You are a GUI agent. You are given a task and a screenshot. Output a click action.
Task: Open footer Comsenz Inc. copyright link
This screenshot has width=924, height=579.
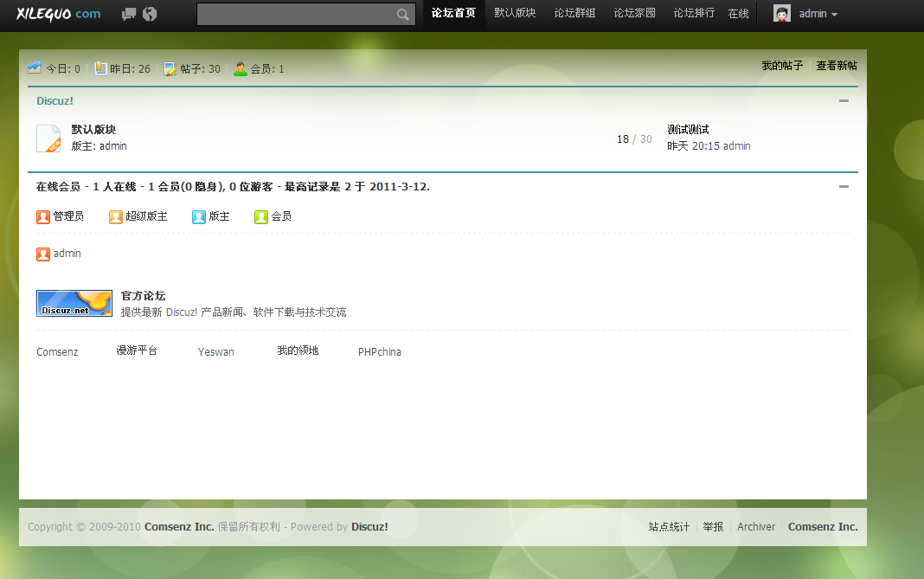point(179,526)
